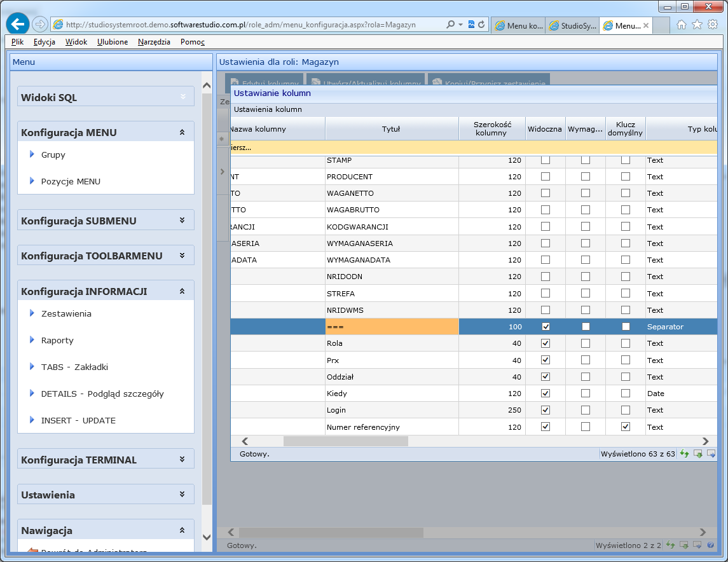Open Favorites with the star icon
Image resolution: width=728 pixels, height=562 pixels.
pyautogui.click(x=697, y=25)
